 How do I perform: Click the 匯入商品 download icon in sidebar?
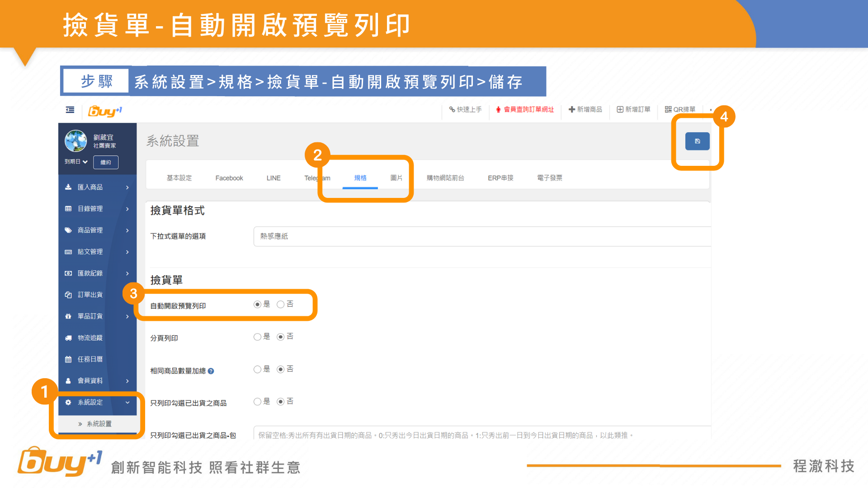coord(68,187)
